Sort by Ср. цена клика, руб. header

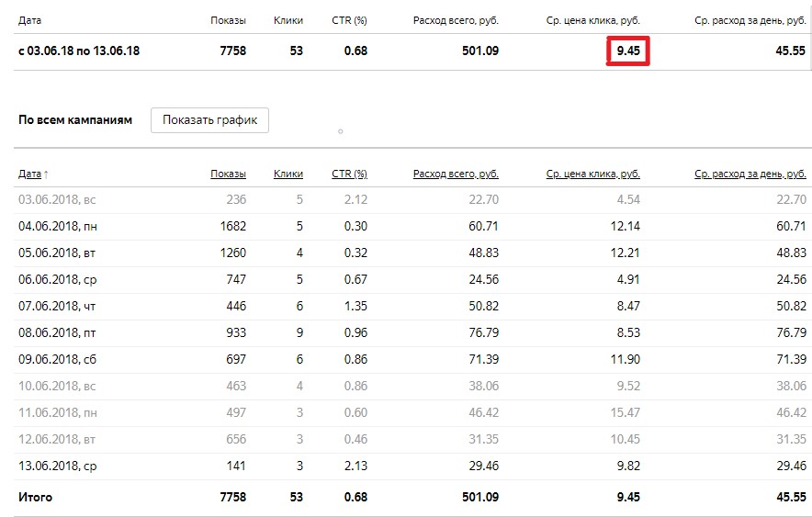593,174
